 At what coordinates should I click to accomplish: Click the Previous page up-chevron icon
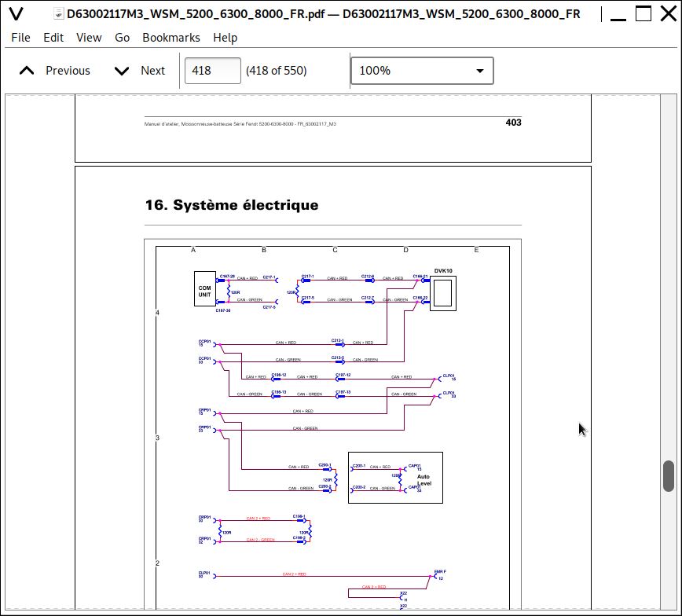click(27, 71)
